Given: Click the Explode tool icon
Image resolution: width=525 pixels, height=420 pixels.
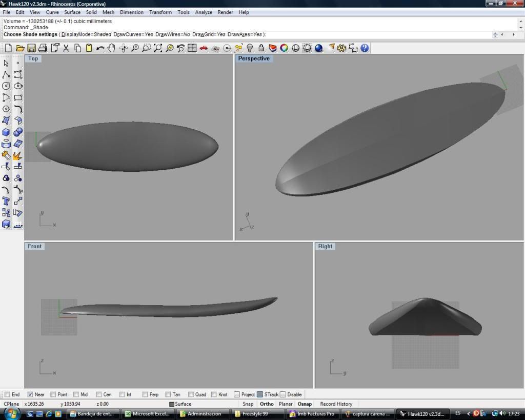Looking at the screenshot, I should coord(18,155).
